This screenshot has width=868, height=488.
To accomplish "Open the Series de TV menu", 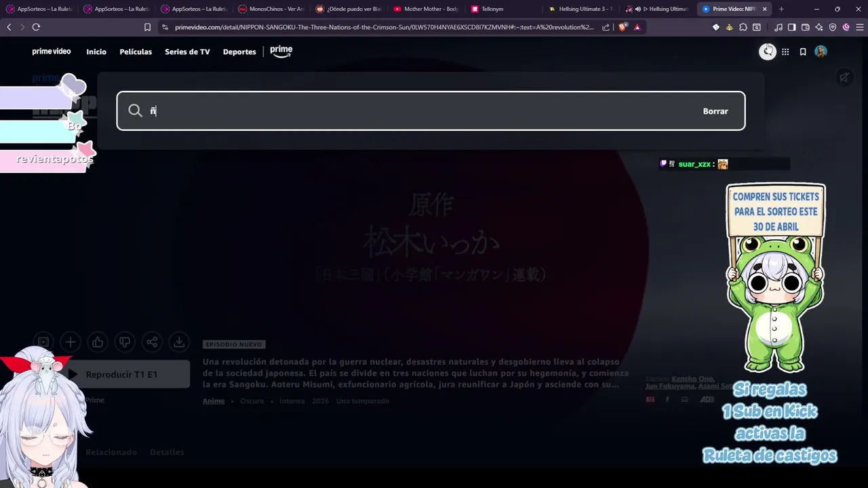I will [x=187, y=52].
